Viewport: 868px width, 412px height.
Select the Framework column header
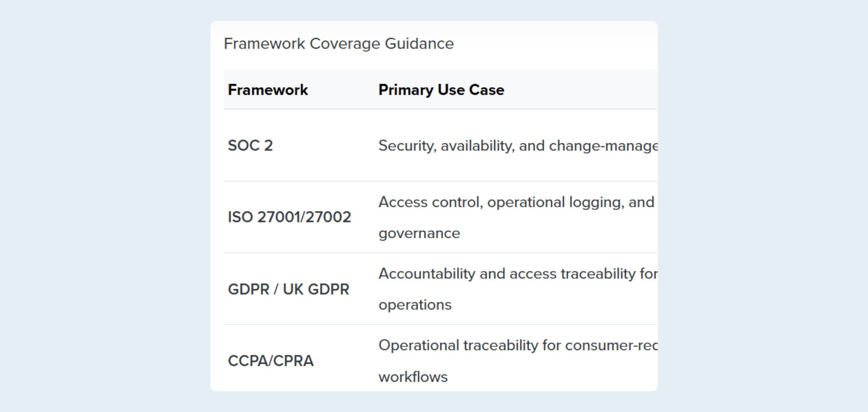(268, 89)
